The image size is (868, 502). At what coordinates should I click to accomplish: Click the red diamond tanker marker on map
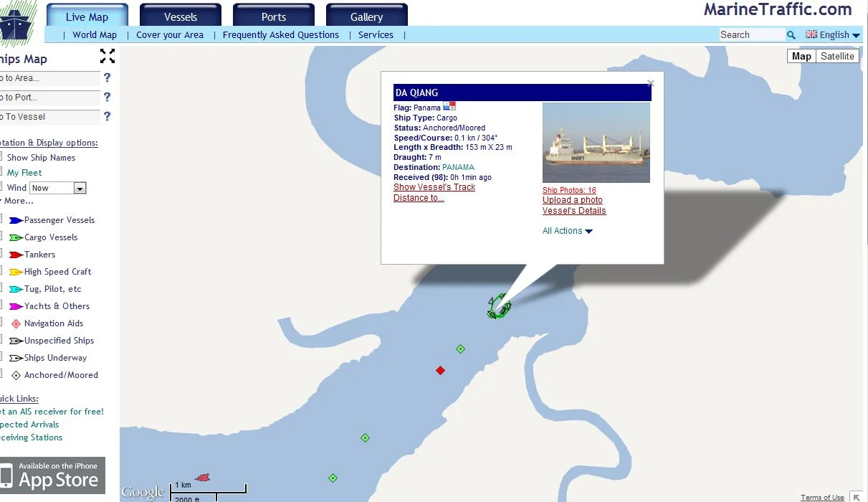coord(441,371)
